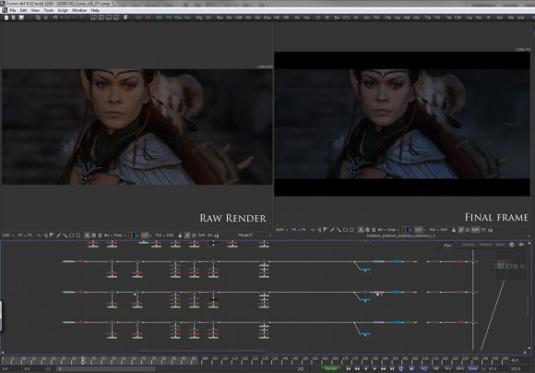Open the Snap dropdown in left viewer toolbar

click(x=119, y=235)
